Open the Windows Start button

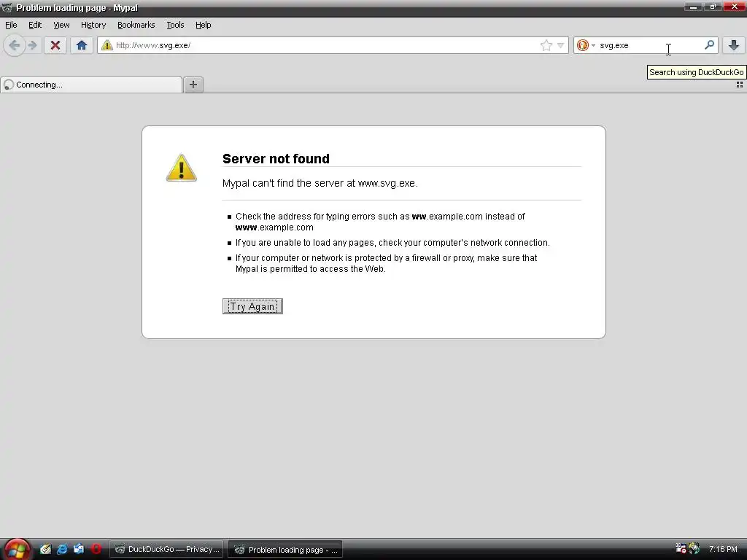(17, 550)
